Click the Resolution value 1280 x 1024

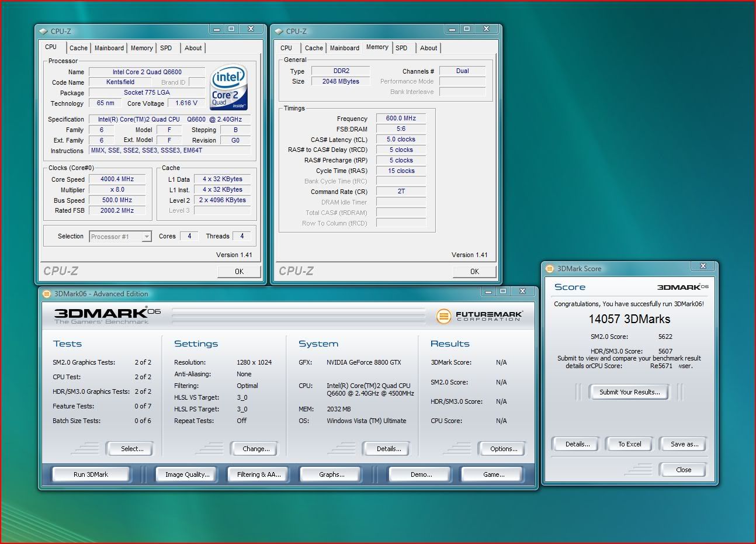tap(254, 362)
